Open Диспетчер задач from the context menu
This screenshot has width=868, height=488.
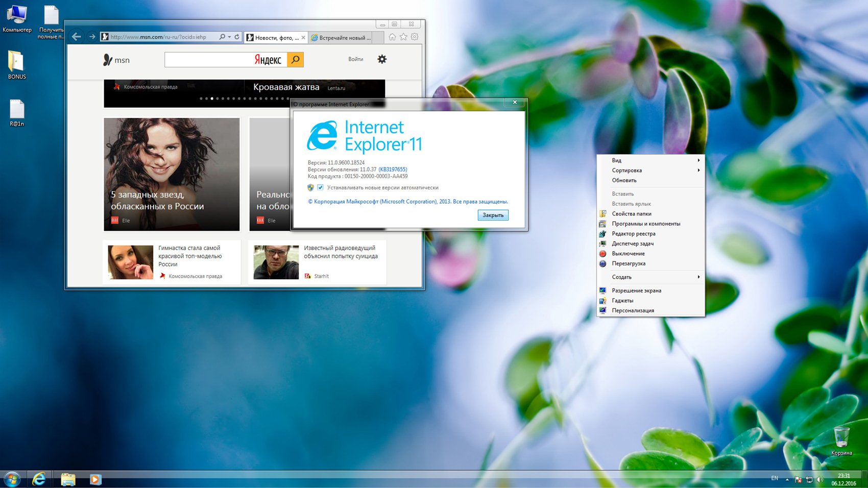click(x=650, y=243)
